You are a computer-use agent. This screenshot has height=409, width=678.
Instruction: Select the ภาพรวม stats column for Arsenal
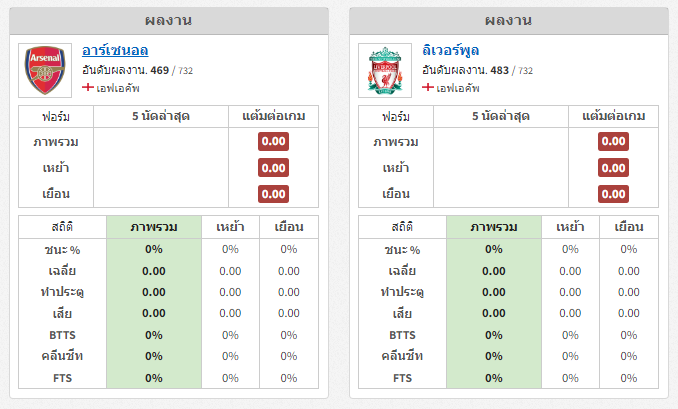pyautogui.click(x=154, y=227)
